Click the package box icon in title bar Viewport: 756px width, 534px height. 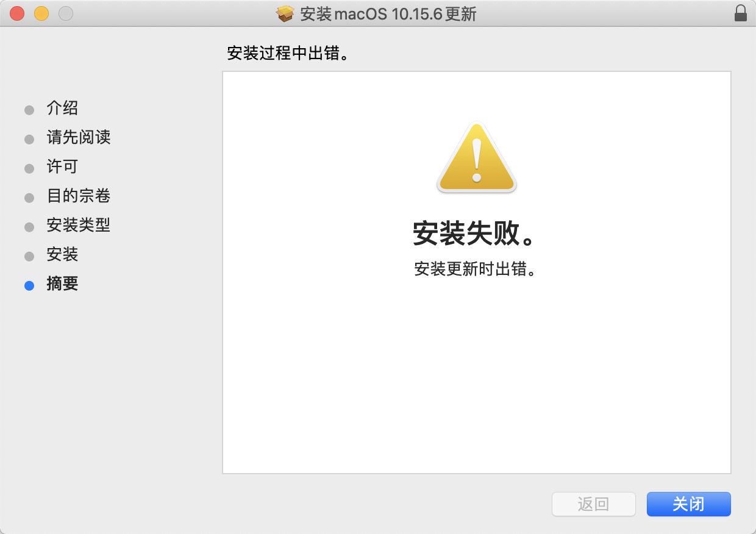coord(285,13)
